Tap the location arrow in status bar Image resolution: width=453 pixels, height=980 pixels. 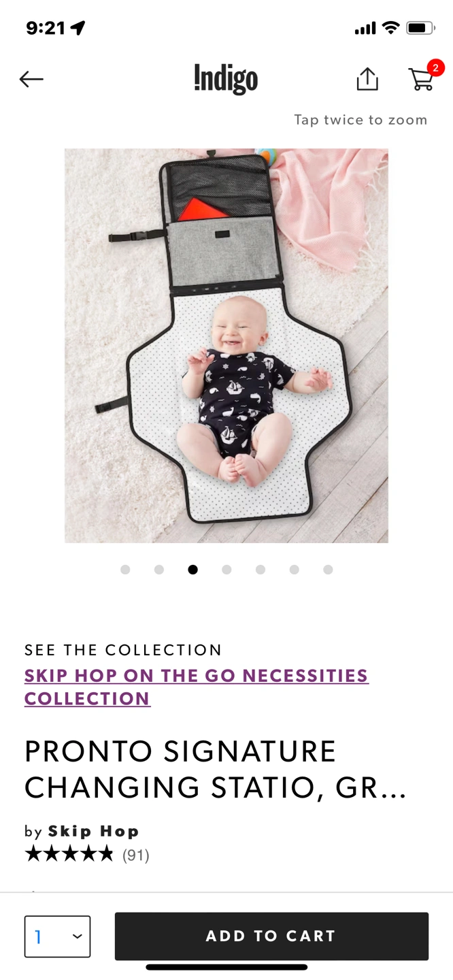(78, 28)
